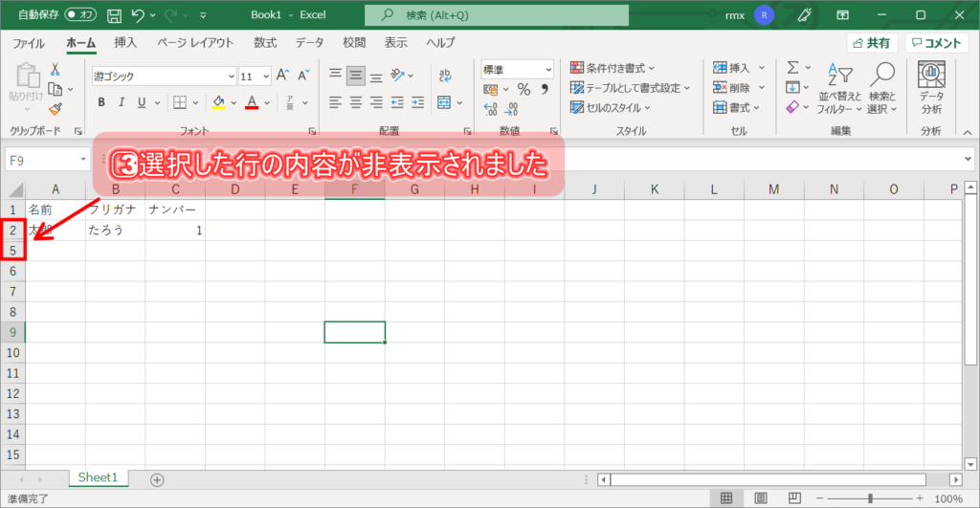Screen dimensions: 980x508
Task: Open the 挿入 ribbon tab
Action: pos(125,43)
